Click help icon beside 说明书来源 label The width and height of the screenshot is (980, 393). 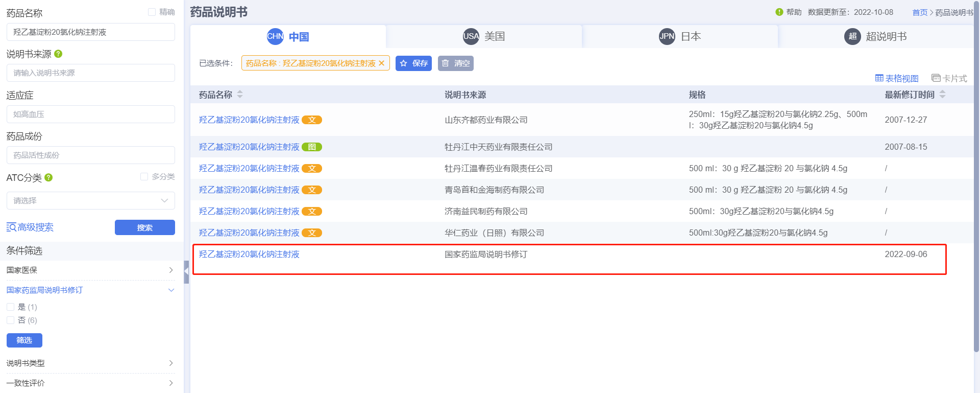(58, 54)
